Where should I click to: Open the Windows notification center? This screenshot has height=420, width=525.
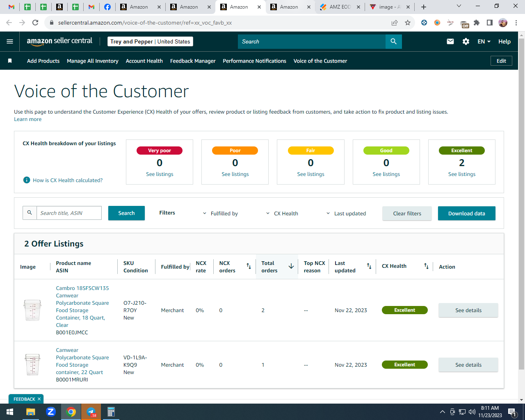(x=512, y=412)
